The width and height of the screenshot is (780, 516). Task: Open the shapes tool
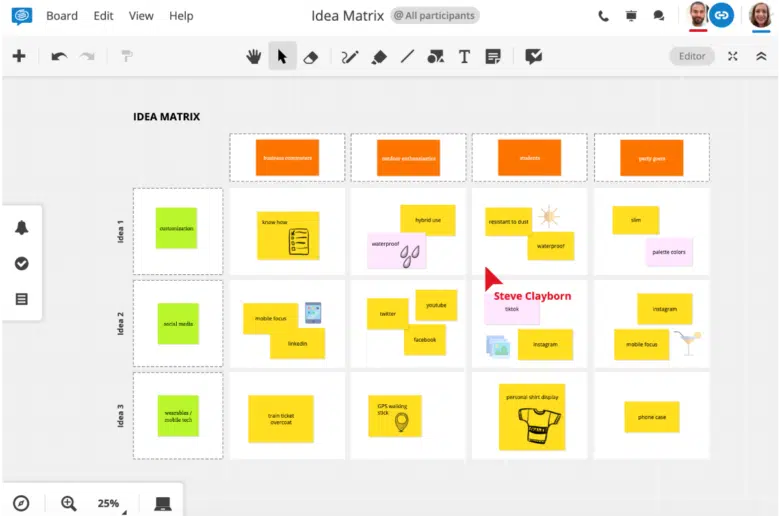(435, 57)
